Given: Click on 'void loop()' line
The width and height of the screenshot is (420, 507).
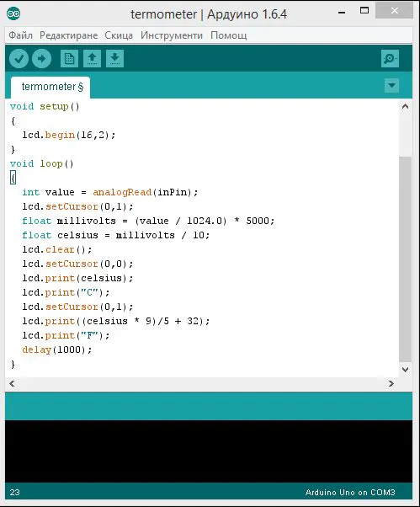Looking at the screenshot, I should [x=42, y=164].
